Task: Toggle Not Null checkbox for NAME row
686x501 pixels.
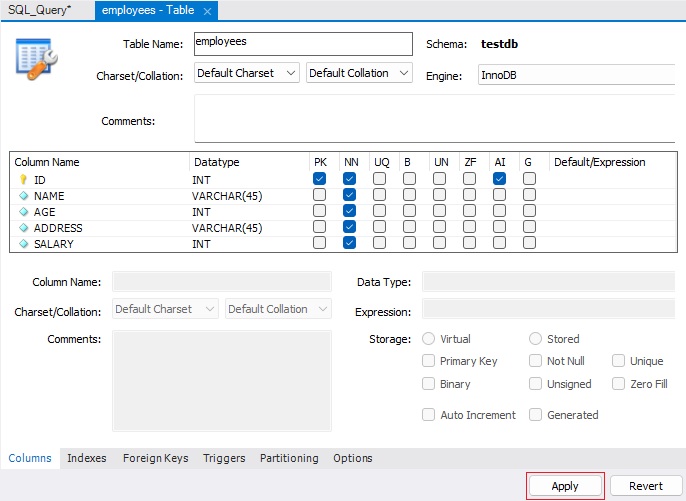Action: [349, 196]
